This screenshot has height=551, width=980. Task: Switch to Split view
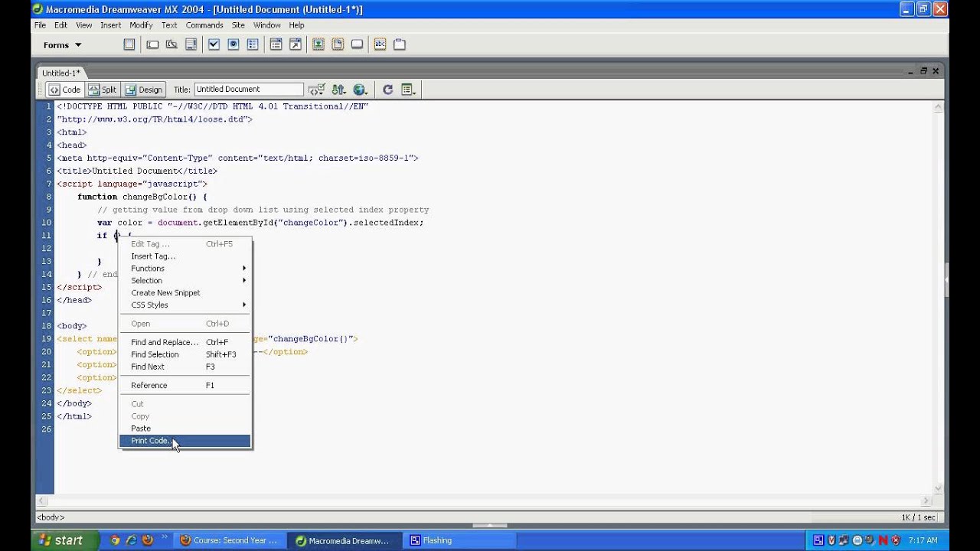tap(103, 90)
